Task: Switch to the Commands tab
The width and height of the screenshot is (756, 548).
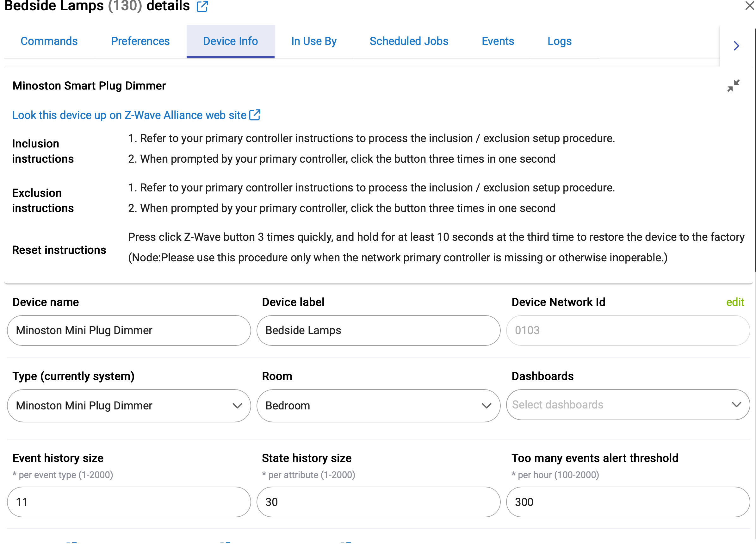Action: point(49,41)
